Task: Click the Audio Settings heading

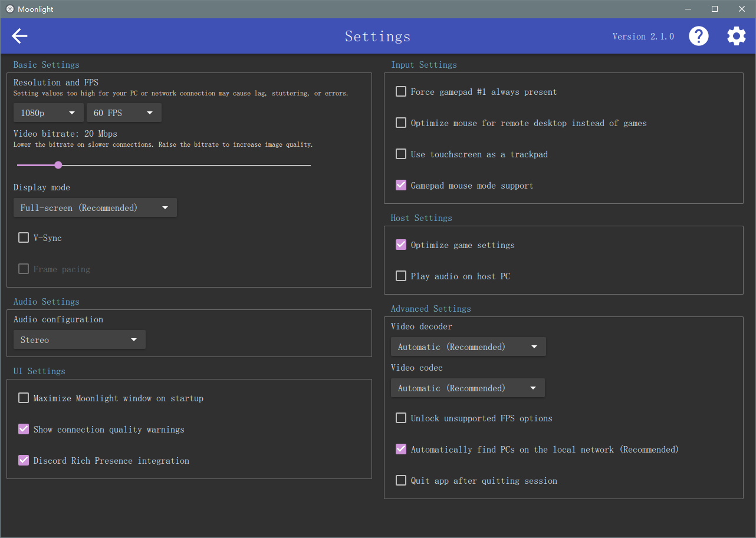Action: [x=47, y=302]
